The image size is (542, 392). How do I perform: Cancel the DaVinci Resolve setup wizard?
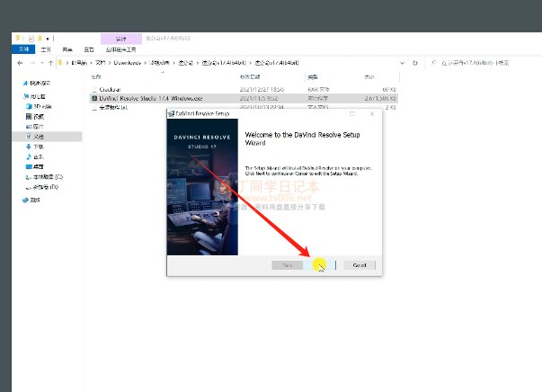359,265
